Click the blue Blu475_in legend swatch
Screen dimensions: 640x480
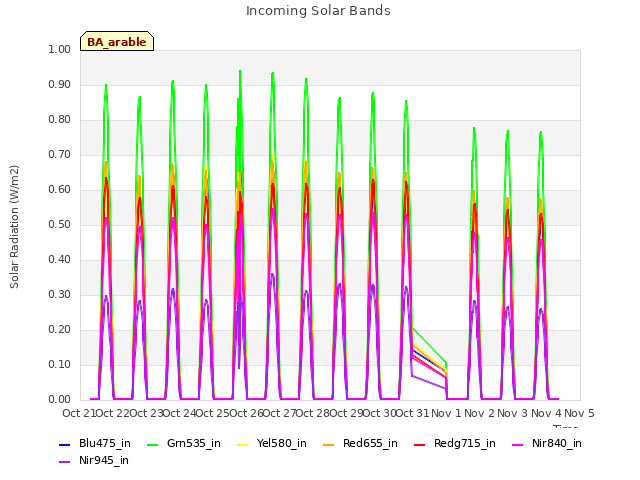[x=65, y=445]
